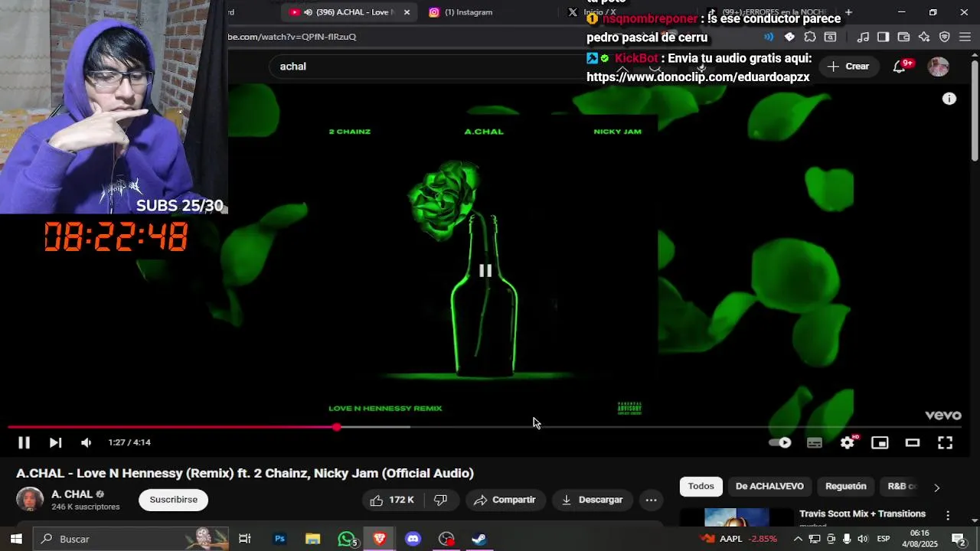Expand more filter chips with the arrow
The width and height of the screenshot is (980, 551).
pyautogui.click(x=936, y=487)
